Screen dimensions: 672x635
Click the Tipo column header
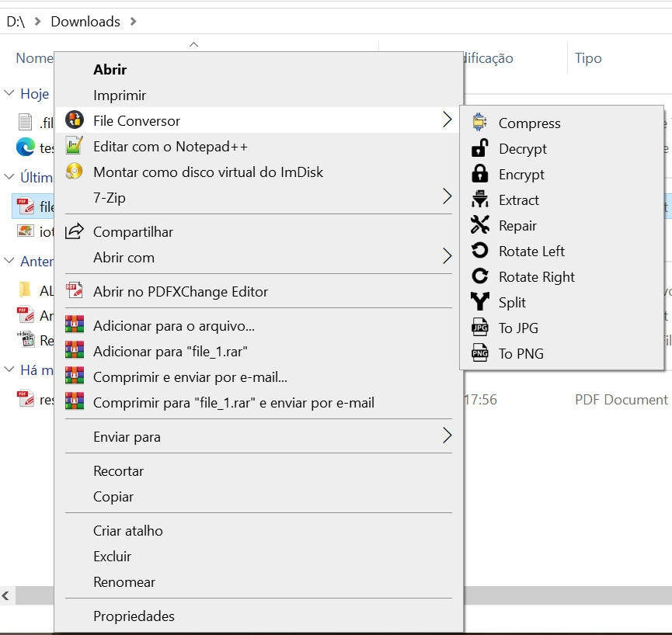click(x=588, y=57)
